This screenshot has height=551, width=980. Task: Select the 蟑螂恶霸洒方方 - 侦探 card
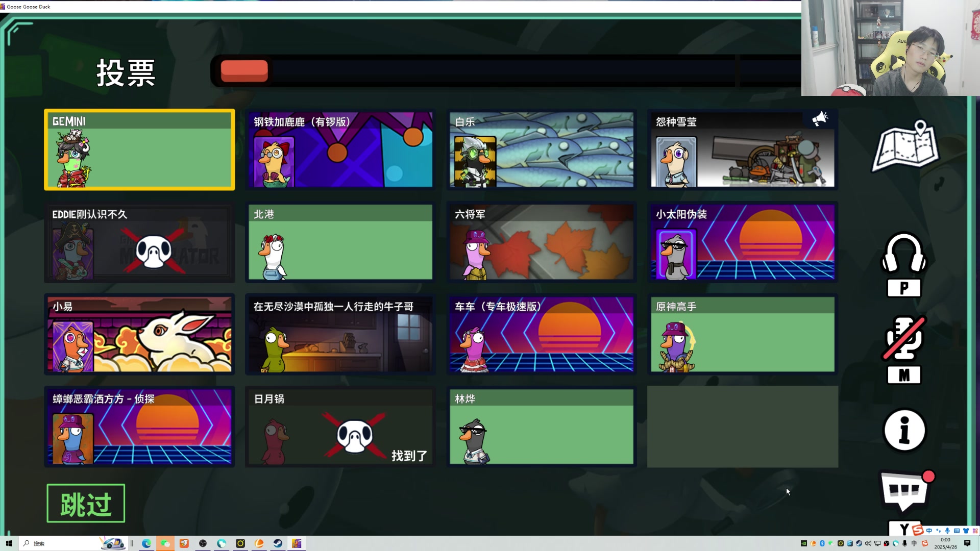pos(139,427)
